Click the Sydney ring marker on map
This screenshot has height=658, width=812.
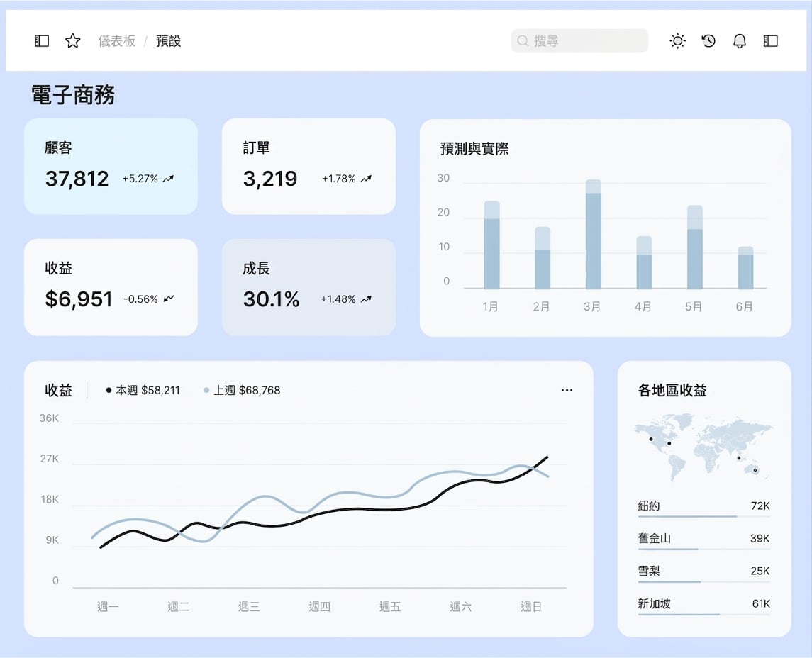755,470
